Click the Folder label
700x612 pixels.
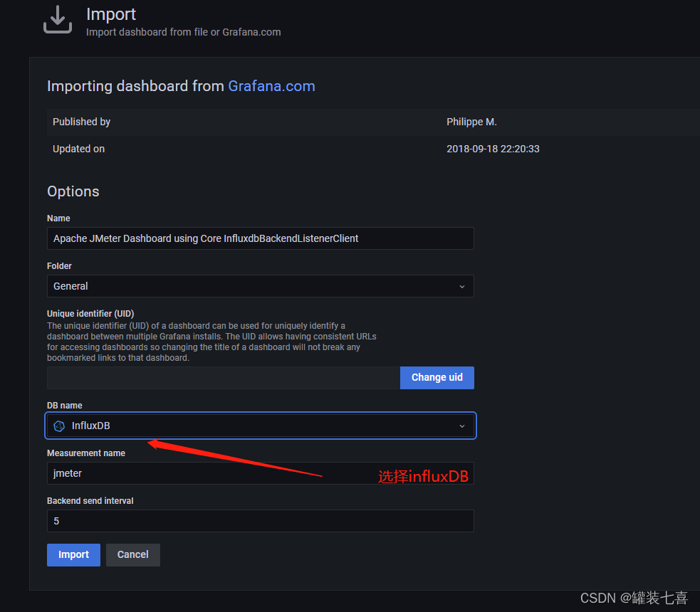pos(59,266)
